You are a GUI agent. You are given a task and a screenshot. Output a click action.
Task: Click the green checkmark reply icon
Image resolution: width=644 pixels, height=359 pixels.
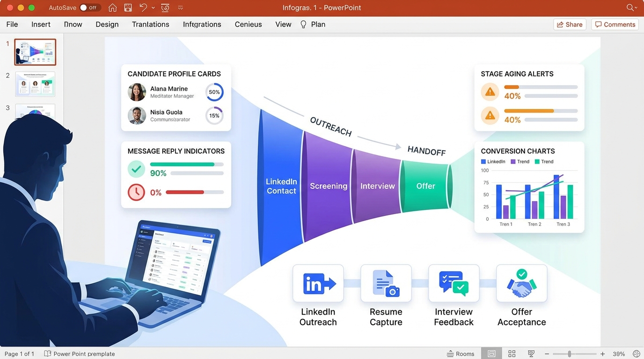click(x=136, y=169)
